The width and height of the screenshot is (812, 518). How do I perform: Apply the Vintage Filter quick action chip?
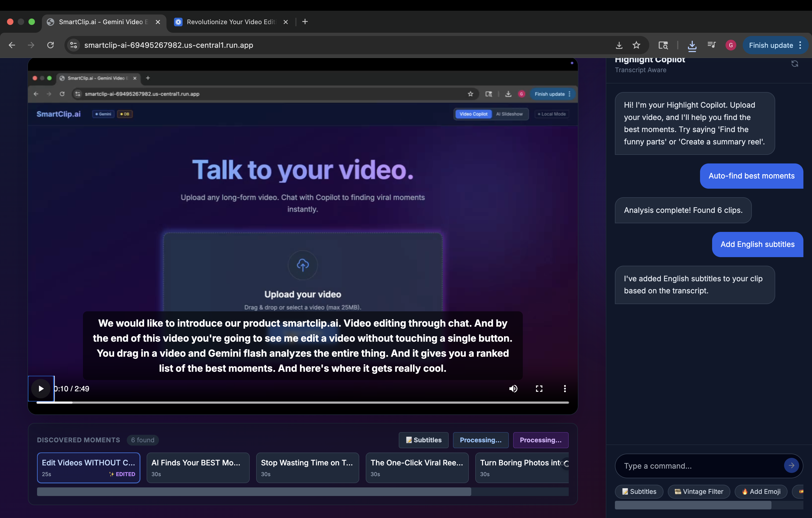coord(698,491)
